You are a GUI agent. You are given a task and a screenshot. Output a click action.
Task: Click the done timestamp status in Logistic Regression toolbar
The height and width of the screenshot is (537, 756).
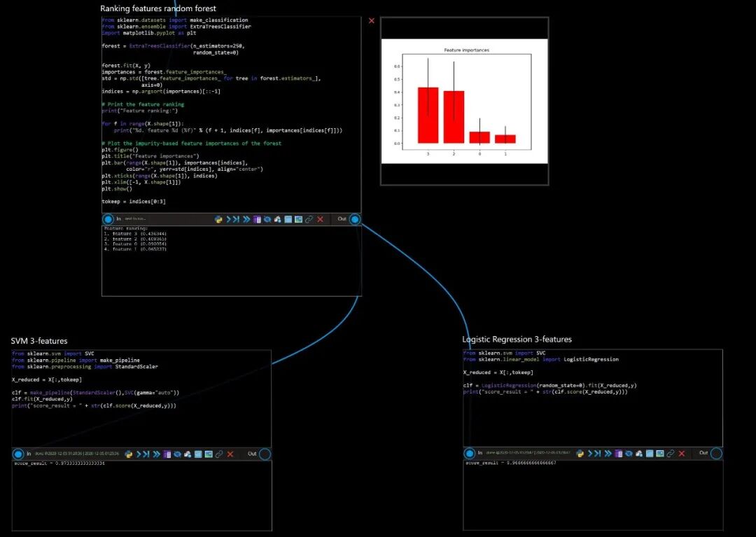528,454
